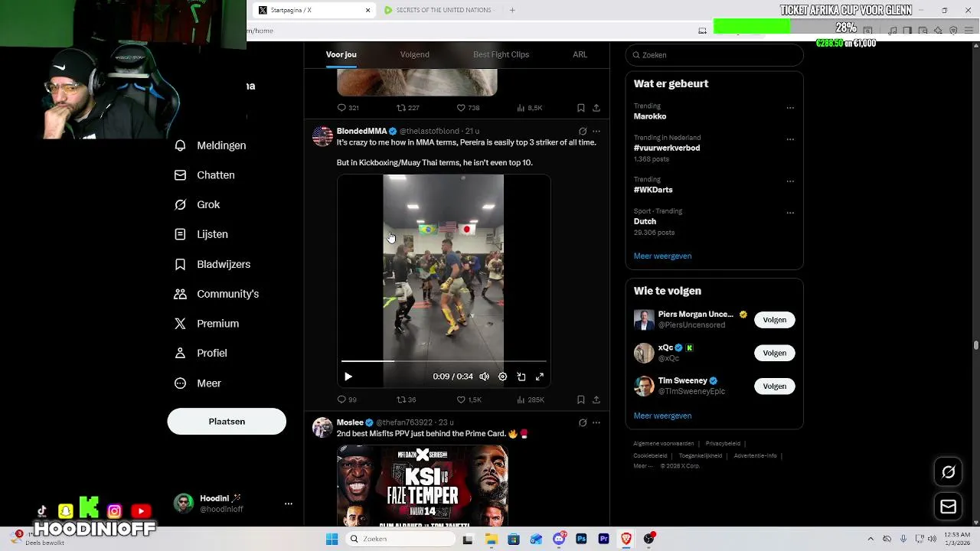Screen dimensions: 980x551
Task: Open Windows Start menu
Action: point(332,539)
